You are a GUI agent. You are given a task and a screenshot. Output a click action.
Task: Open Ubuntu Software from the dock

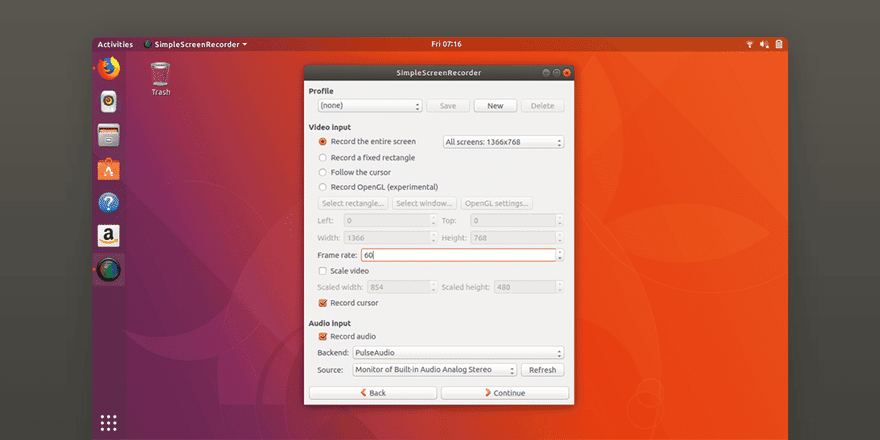pos(109,169)
